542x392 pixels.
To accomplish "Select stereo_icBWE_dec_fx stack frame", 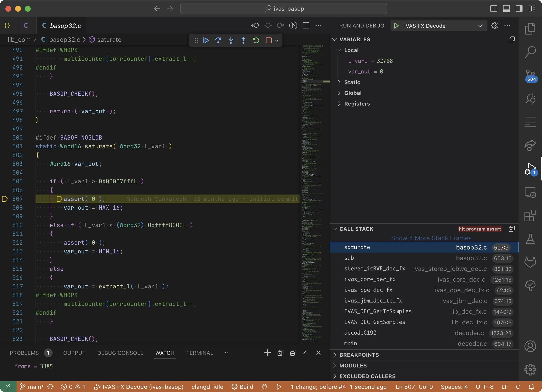I will 374,268.
